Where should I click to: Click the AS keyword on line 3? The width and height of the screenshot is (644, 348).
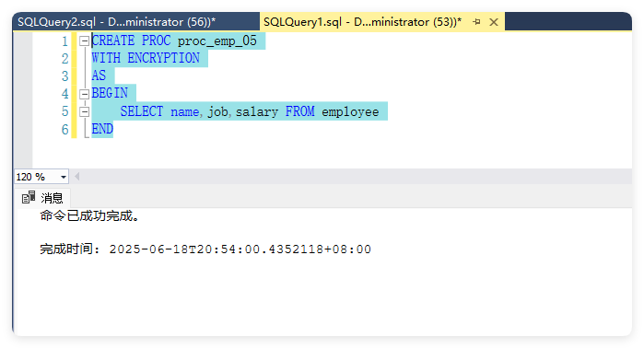point(99,75)
